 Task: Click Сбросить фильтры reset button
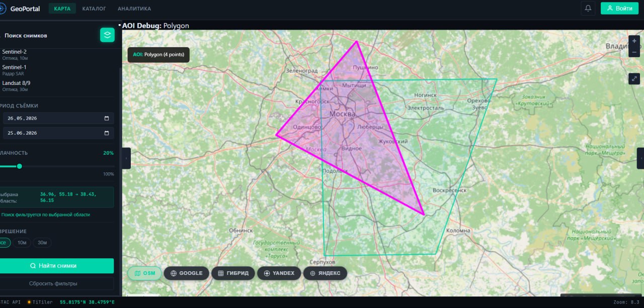point(57,283)
